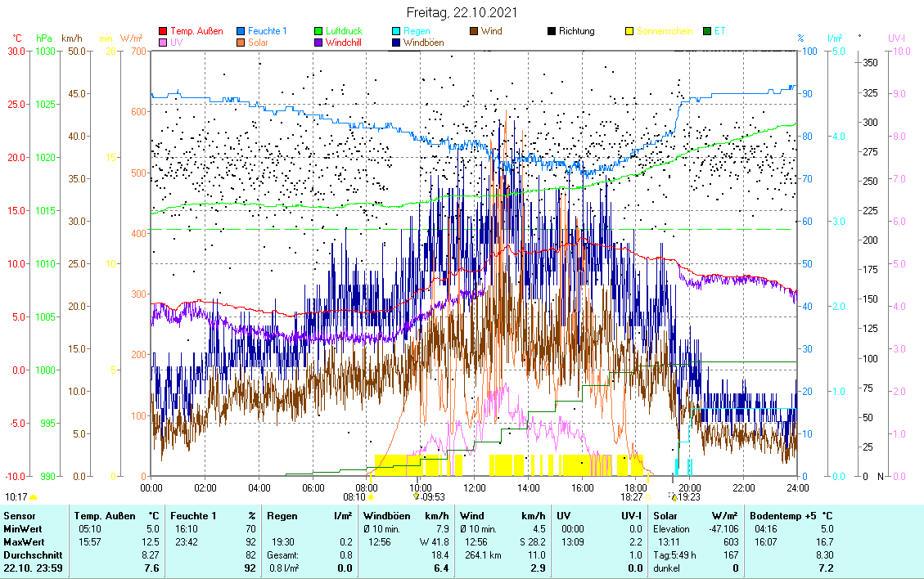Click the purple Windchill legend square
Viewport: 924px width, 579px height.
pos(318,43)
